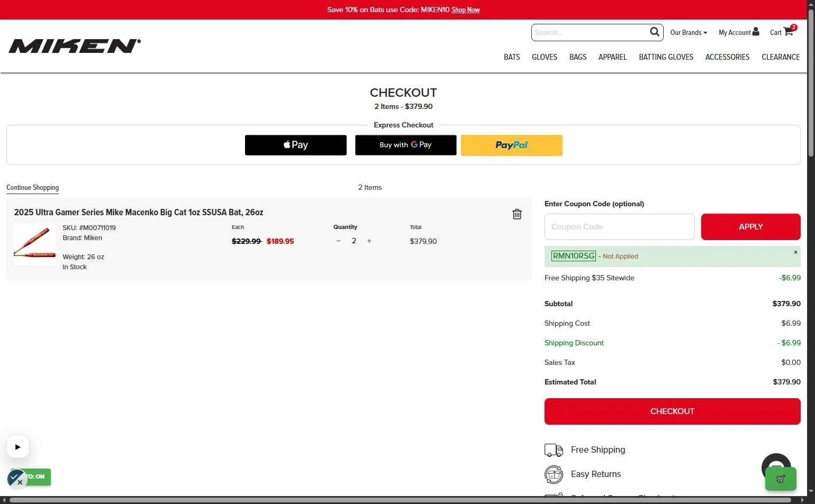Dismiss the RMN10RSG coupon notice
This screenshot has height=504, width=815.
click(x=795, y=252)
